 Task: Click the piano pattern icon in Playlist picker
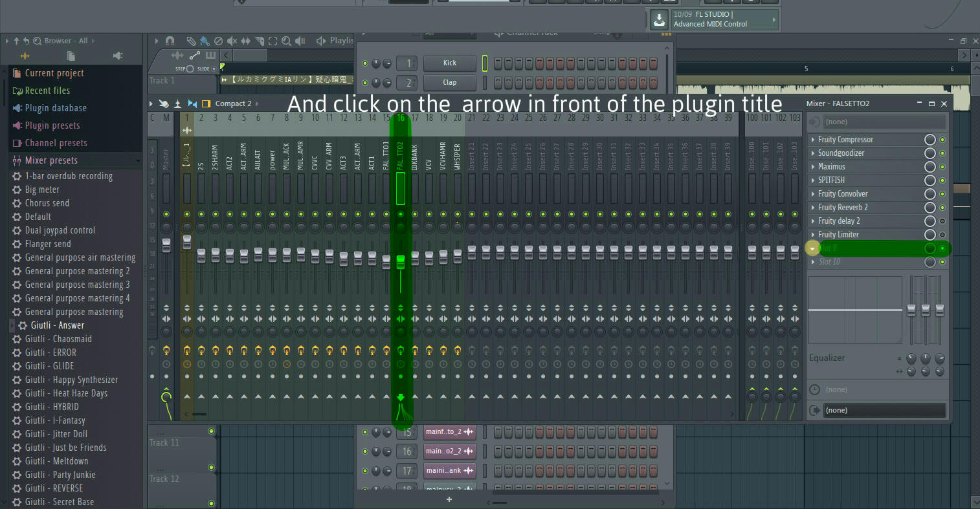pos(210,56)
